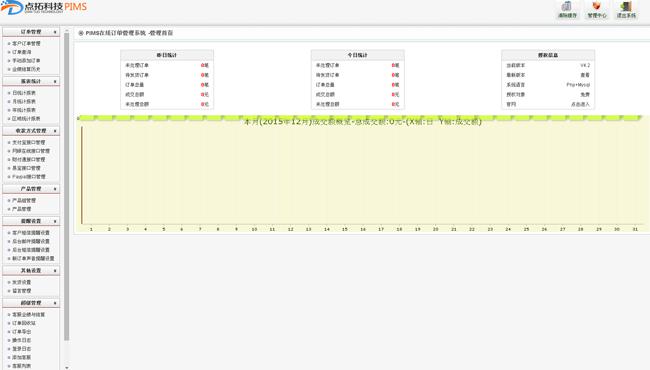Select the 授权信息 panel header
650x370 pixels.
pos(548,55)
